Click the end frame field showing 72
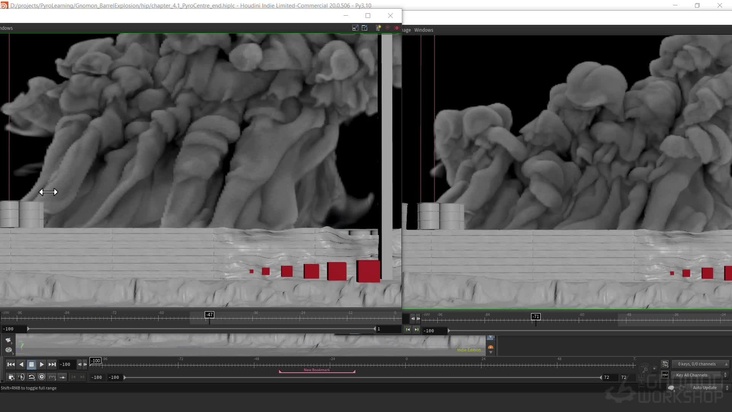This screenshot has width=732, height=412. pos(607,378)
